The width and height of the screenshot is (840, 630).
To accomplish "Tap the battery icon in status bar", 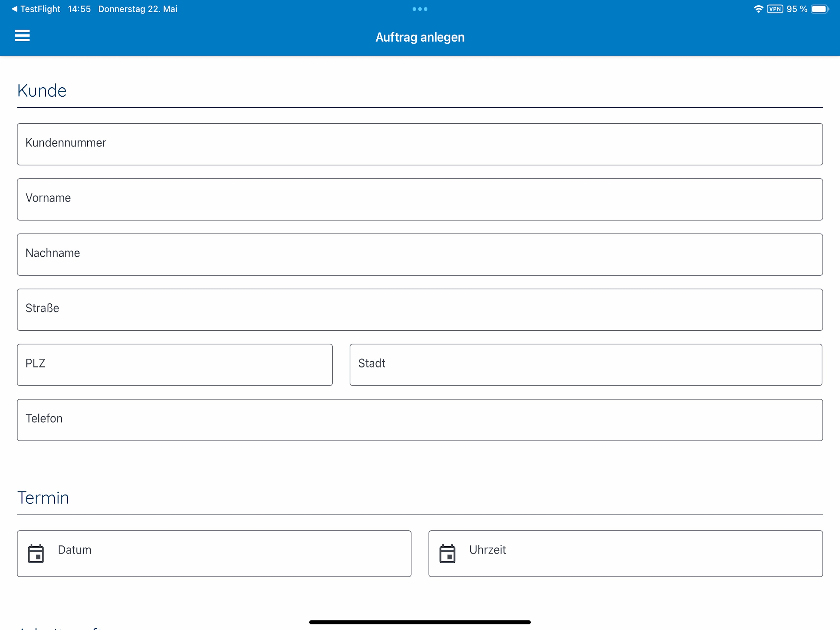I will (x=820, y=9).
